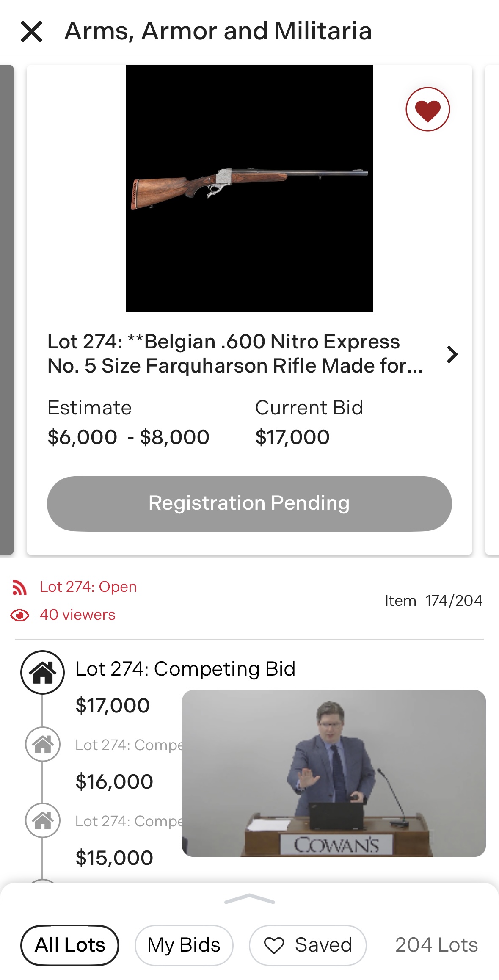This screenshot has width=499, height=980.
Task: Tap the heart icon in Saved
Action: tap(274, 946)
